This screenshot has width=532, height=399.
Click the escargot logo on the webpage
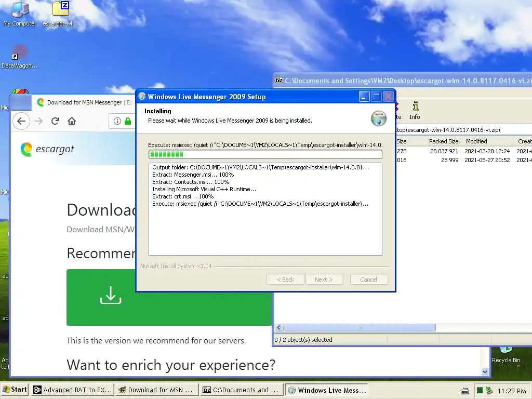(47, 149)
